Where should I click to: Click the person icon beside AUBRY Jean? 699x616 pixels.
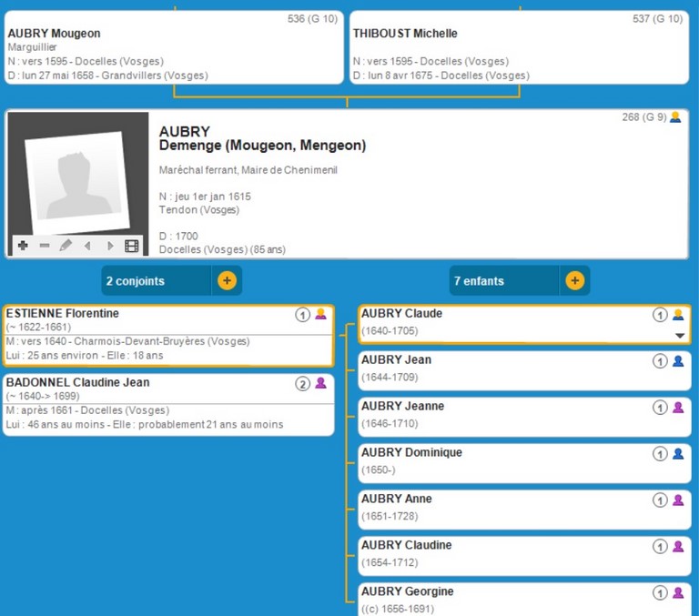point(677,361)
